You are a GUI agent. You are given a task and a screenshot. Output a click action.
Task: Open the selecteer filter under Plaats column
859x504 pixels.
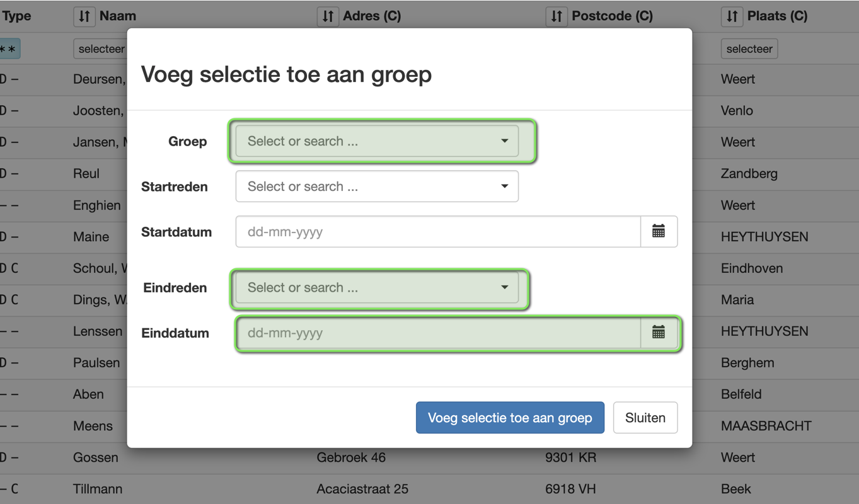[x=749, y=49]
